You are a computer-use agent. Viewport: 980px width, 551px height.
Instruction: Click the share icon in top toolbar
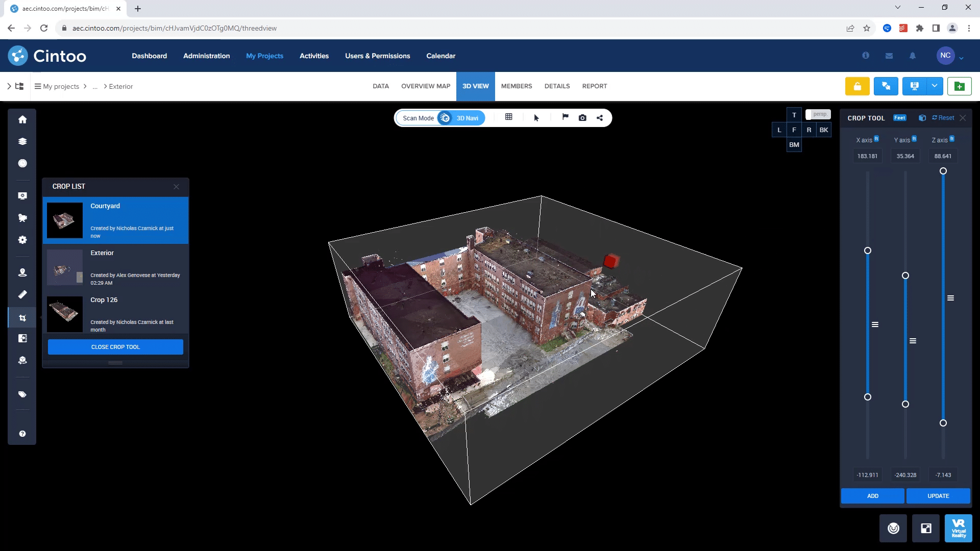click(x=600, y=118)
